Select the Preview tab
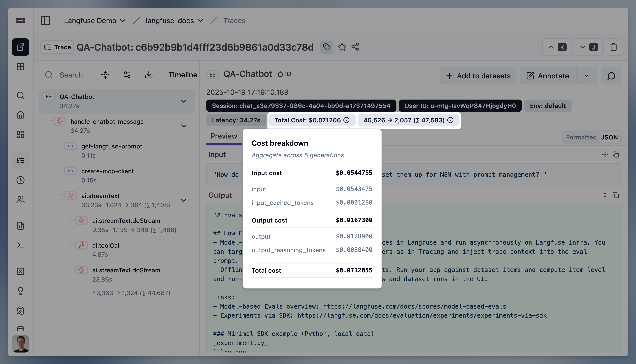The width and height of the screenshot is (636, 364). coord(224,136)
